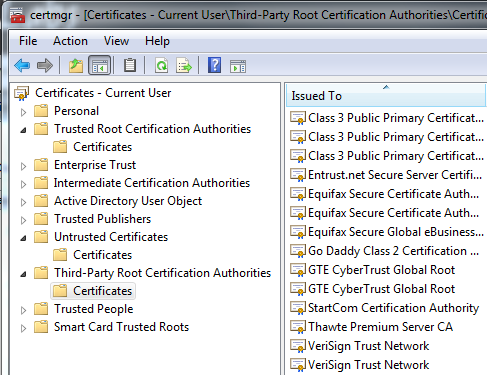Select the StartCom Certification Authority certificate

coord(393,308)
